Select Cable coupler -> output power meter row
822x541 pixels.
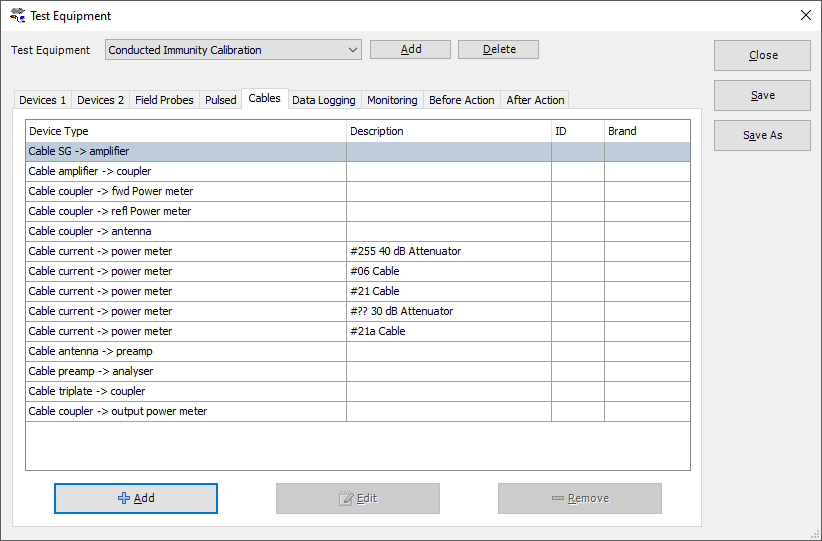point(358,411)
